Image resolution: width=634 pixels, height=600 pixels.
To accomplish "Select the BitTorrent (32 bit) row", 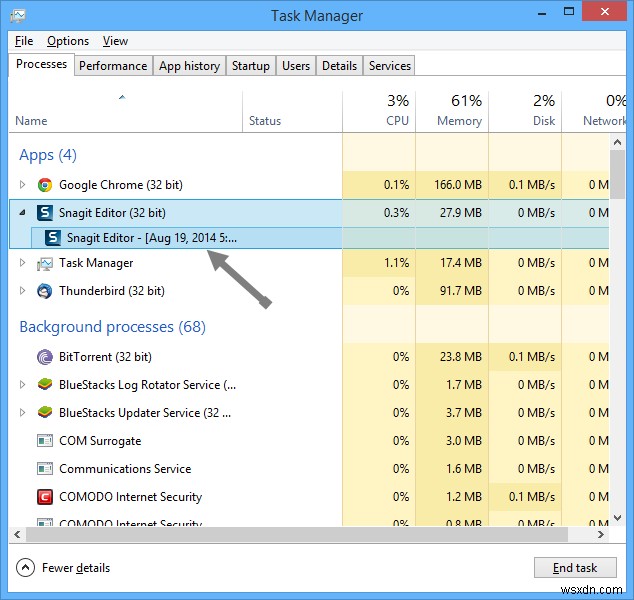I will [309, 357].
